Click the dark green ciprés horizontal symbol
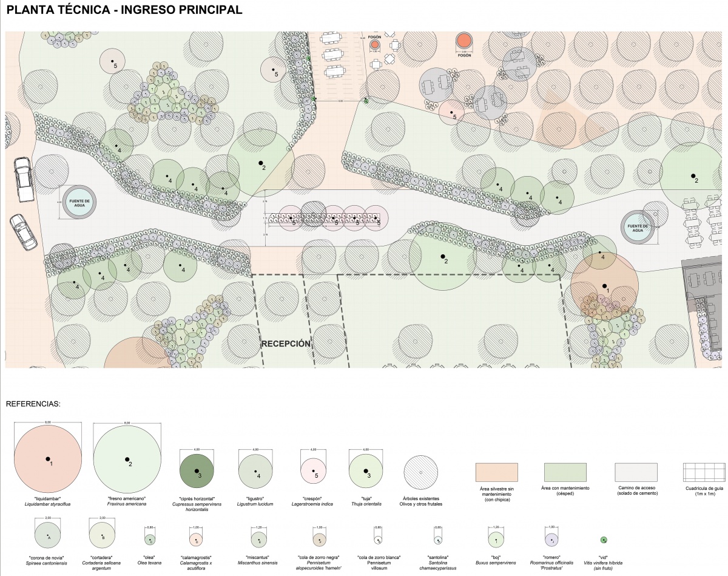 point(197,471)
